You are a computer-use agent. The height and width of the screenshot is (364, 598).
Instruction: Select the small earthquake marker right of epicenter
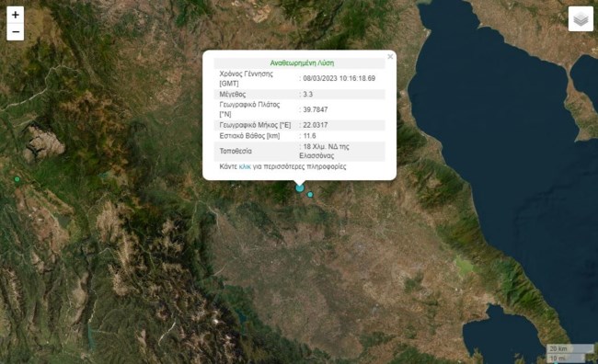click(x=310, y=195)
